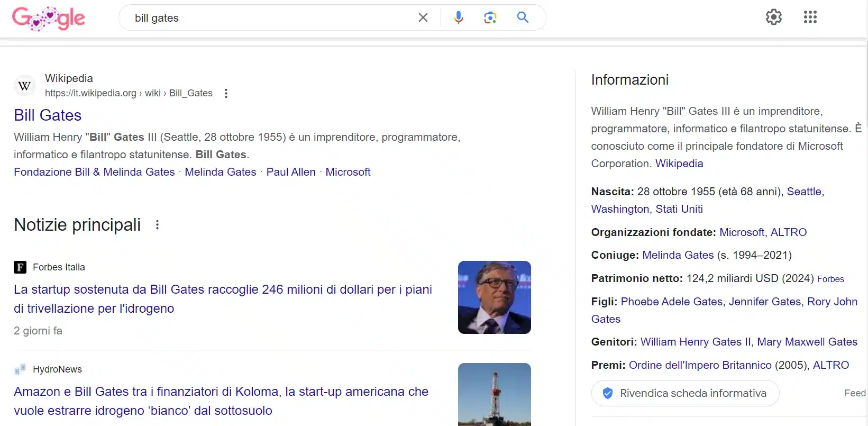Open the Paul Allen sitelink
Viewport: 868px width, 426px height.
[291, 172]
